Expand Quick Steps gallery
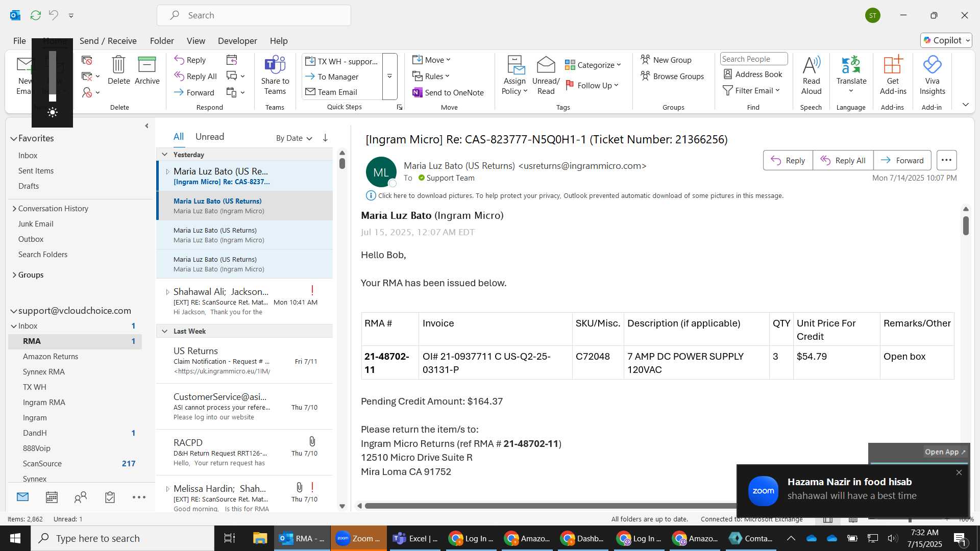The image size is (980, 551). coord(389,77)
